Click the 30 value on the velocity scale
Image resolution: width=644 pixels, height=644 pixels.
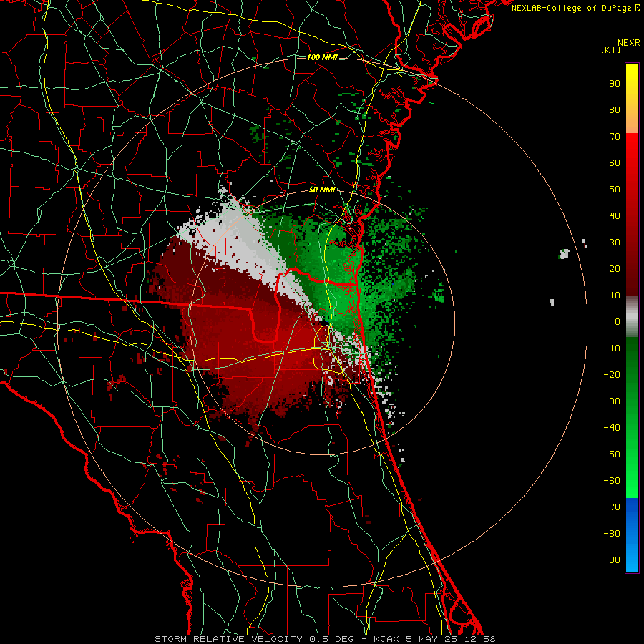[x=615, y=243]
